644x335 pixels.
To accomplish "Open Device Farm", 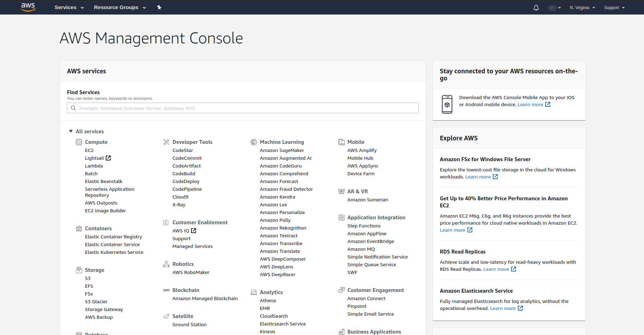I will [361, 174].
